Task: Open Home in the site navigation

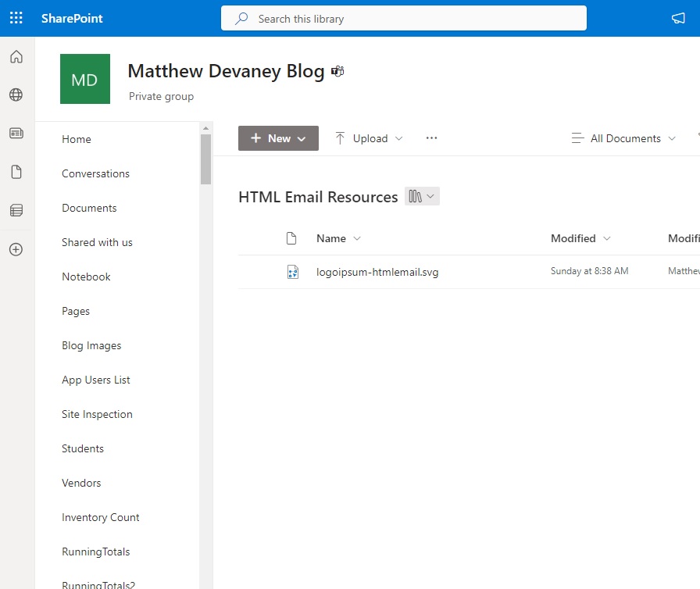Action: coord(77,139)
